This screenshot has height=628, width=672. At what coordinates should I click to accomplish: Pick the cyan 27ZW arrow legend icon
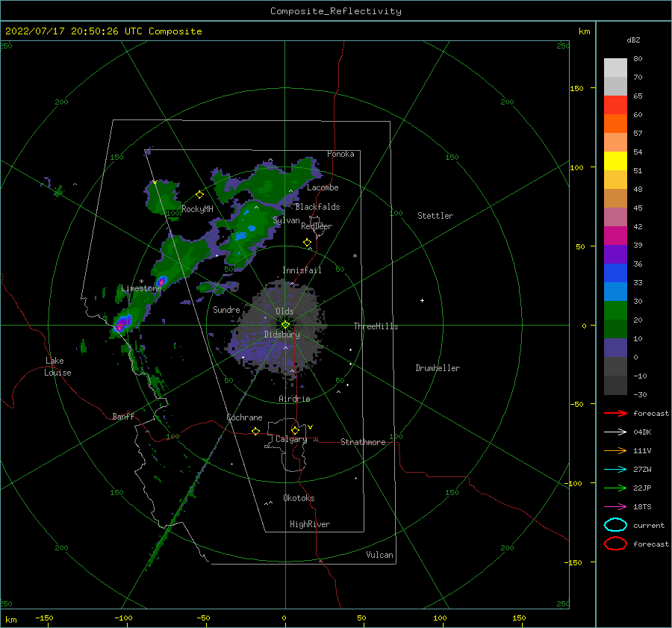pyautogui.click(x=615, y=470)
